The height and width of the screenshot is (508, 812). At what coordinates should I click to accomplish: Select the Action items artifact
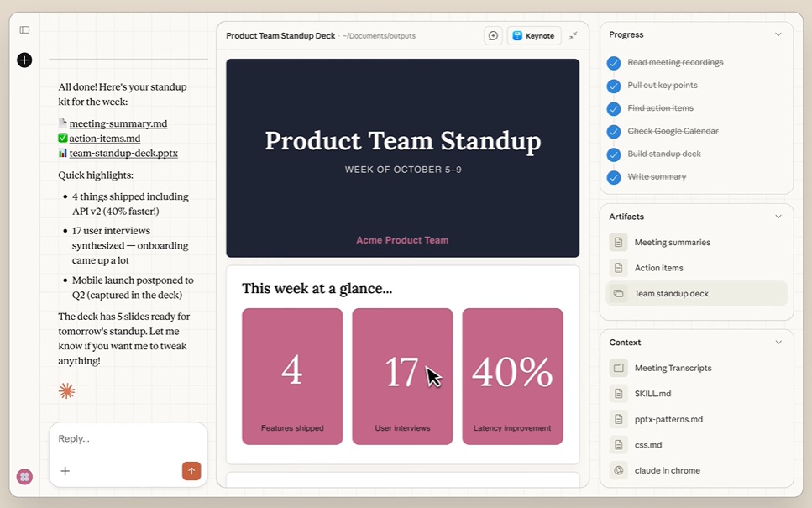[x=658, y=268]
